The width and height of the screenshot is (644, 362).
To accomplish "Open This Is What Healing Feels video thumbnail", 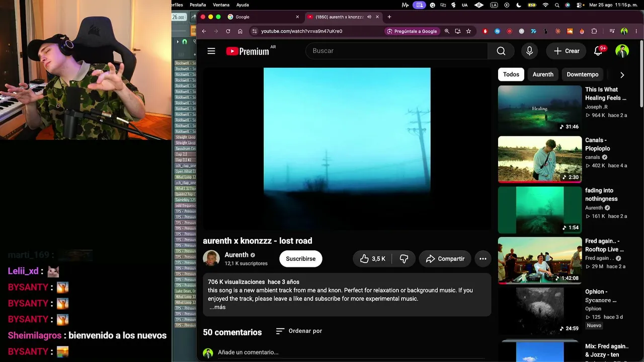I will point(540,109).
